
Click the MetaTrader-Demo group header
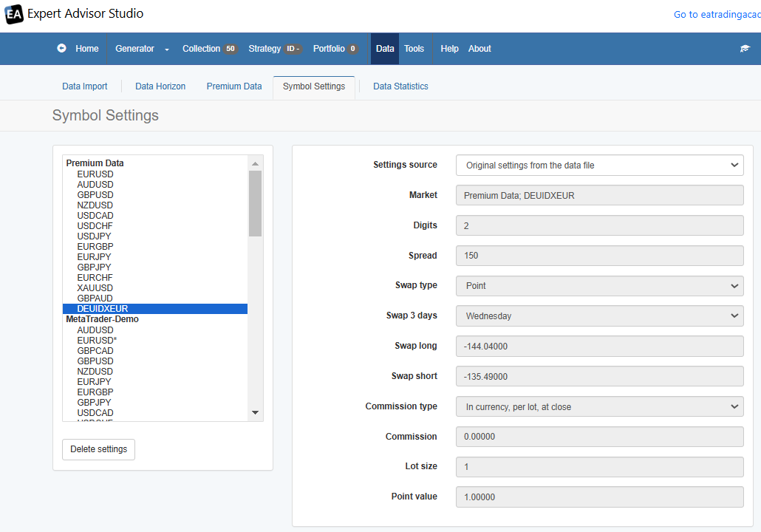(x=103, y=319)
